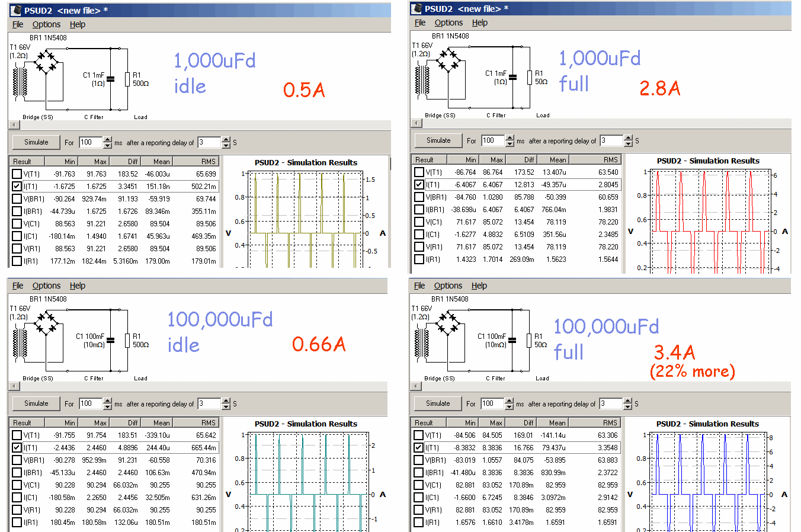Image resolution: width=801 pixels, height=532 pixels.
Task: Select R1 500Ω resistor in bottom-left window
Action: [127, 341]
